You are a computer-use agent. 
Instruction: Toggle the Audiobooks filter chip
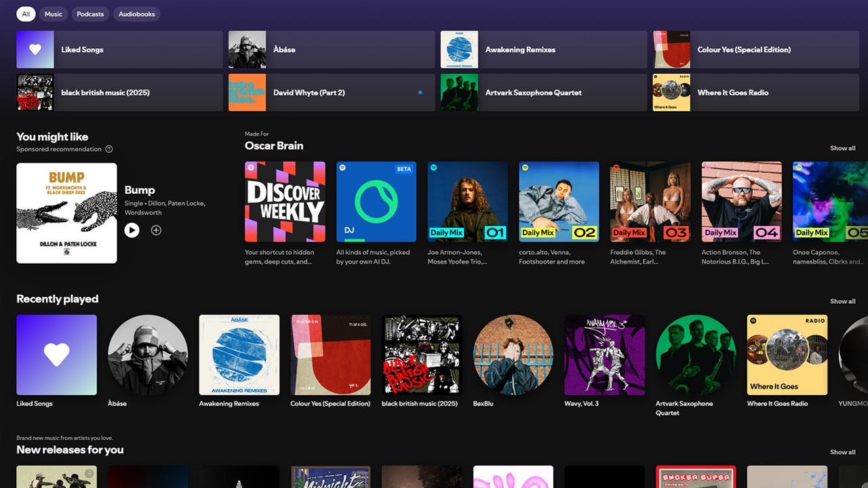136,14
